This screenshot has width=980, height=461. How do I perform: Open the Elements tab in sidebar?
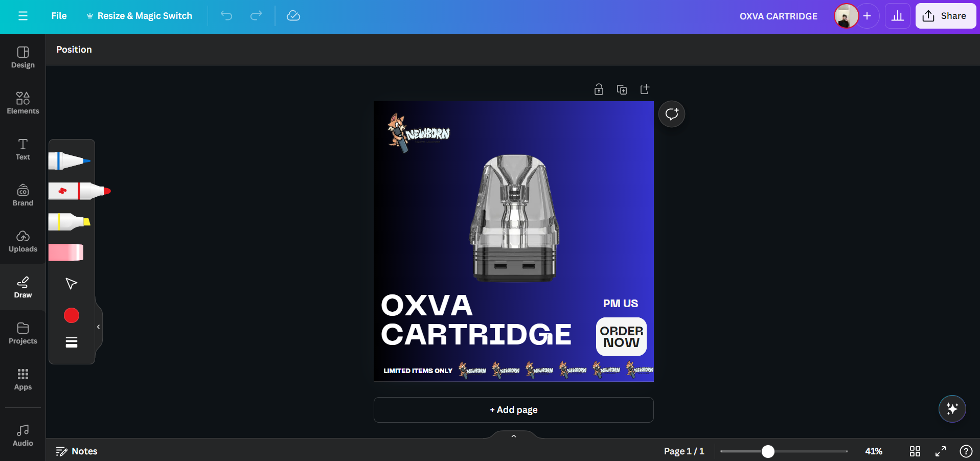tap(23, 103)
